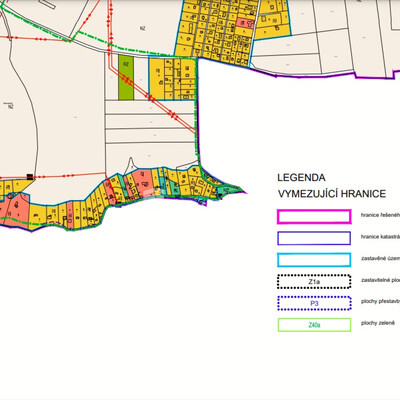Click the purple legend box for hranice katastrá
Image resolution: width=400 pixels, height=400 pixels.
[314, 238]
